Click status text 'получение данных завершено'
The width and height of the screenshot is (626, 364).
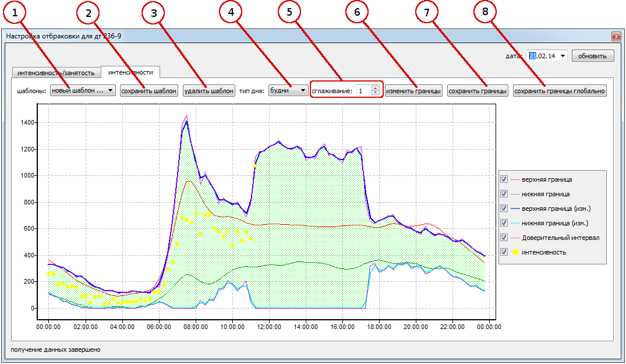pyautogui.click(x=55, y=349)
